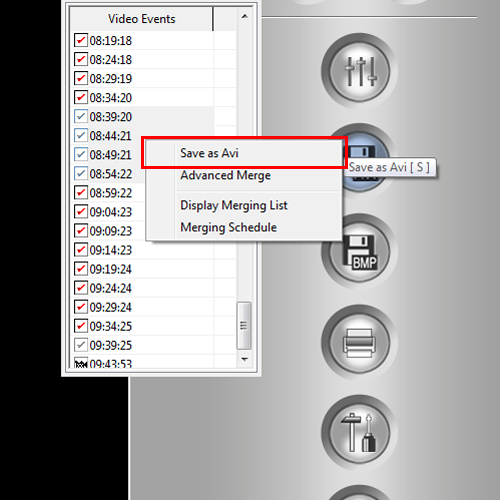Click the printer icon button
500x500 pixels.
tap(359, 342)
